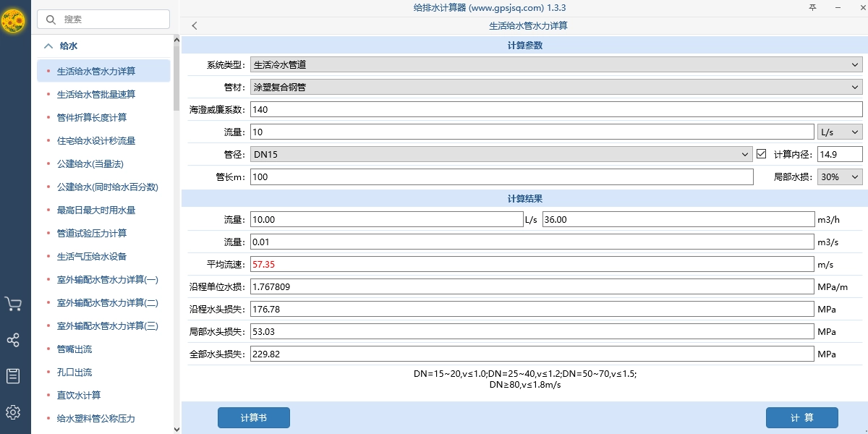Switch to 管道试验压力计算 page
The image size is (868, 434).
point(92,234)
